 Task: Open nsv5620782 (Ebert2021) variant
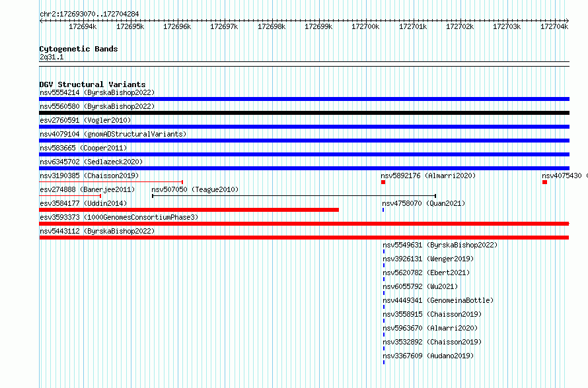click(x=426, y=273)
